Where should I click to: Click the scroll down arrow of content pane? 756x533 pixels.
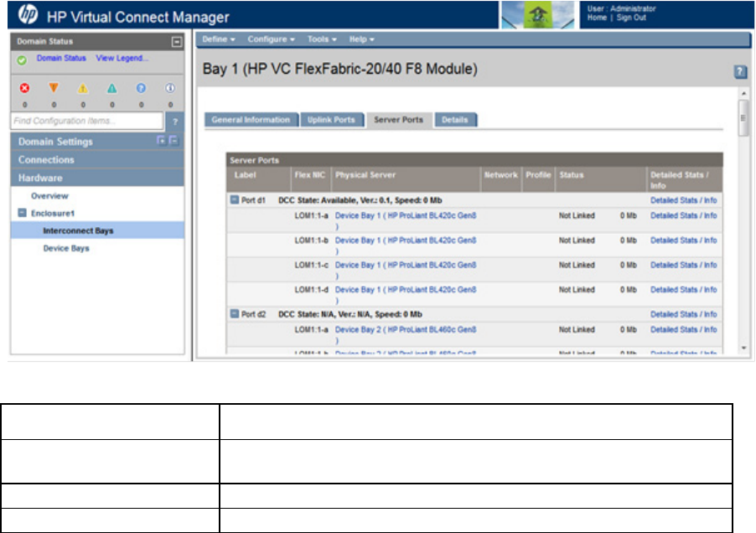click(743, 348)
